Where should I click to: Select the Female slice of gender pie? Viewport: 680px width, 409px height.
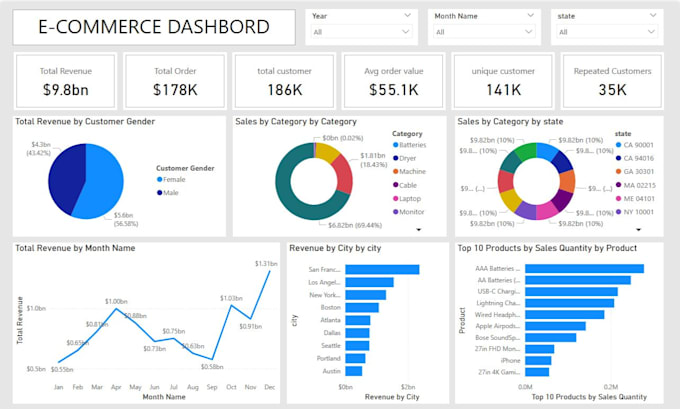[103, 184]
